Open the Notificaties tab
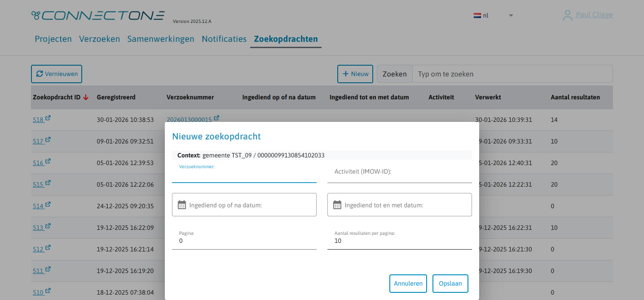Image resolution: width=644 pixels, height=300 pixels. [224, 39]
